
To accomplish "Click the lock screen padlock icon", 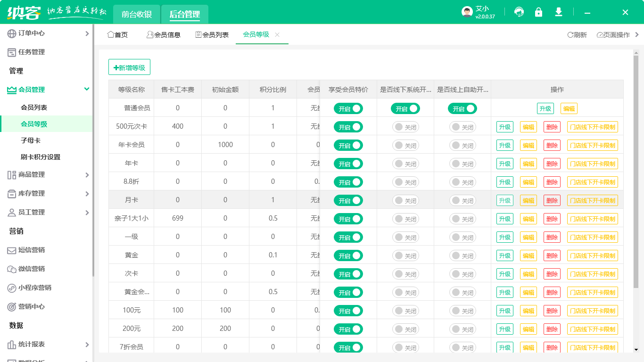I will click(x=538, y=12).
